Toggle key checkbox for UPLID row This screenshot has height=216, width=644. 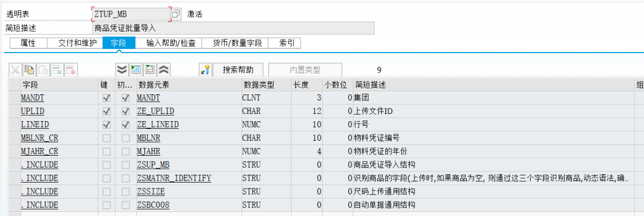[x=106, y=112]
